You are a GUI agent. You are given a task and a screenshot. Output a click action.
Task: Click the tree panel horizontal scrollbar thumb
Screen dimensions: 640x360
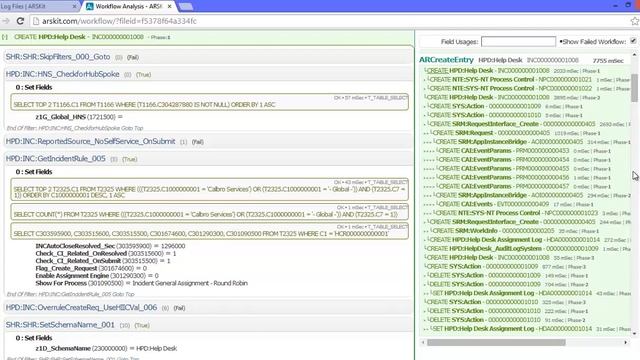[496, 342]
